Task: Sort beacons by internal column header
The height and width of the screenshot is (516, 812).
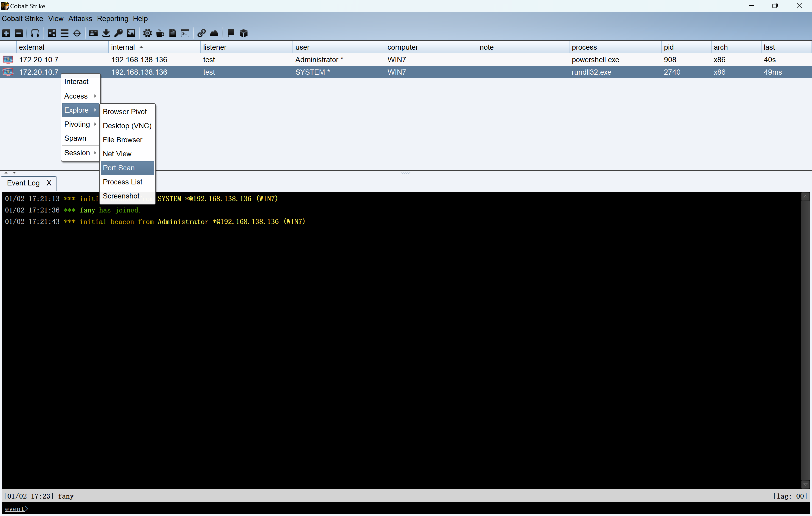Action: pos(123,47)
